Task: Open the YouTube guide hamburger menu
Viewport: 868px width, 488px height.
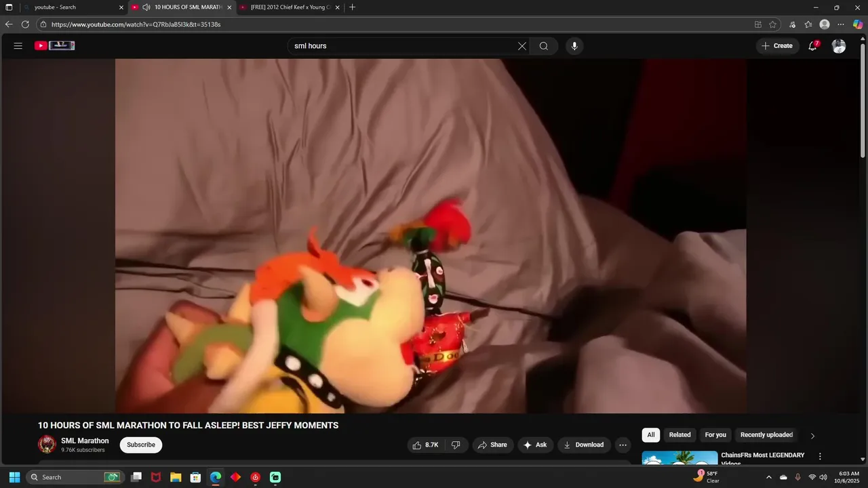Action: coord(18,46)
